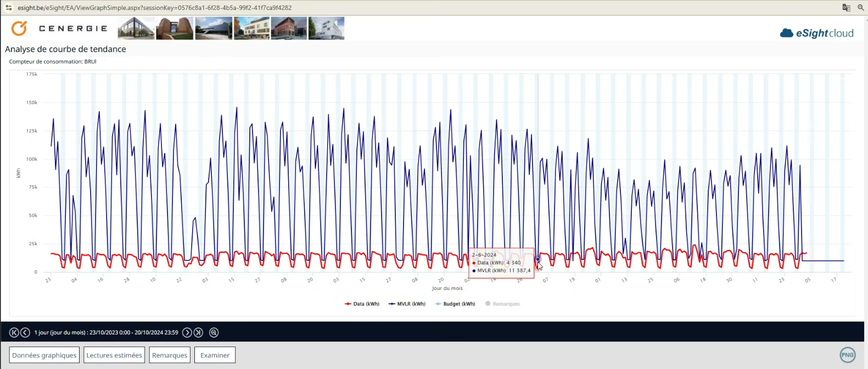This screenshot has height=369, width=868.
Task: Go to previous period arrow
Action: [x=25, y=332]
